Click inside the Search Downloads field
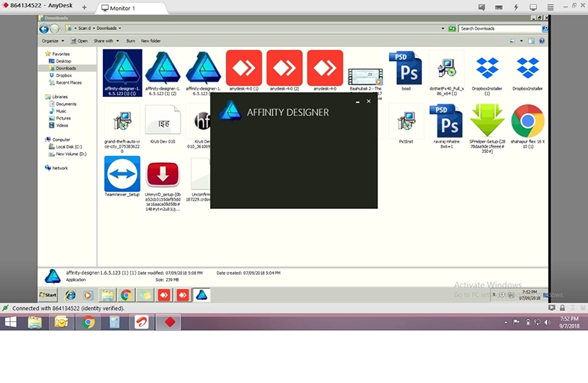The width and height of the screenshot is (588, 383). point(500,29)
